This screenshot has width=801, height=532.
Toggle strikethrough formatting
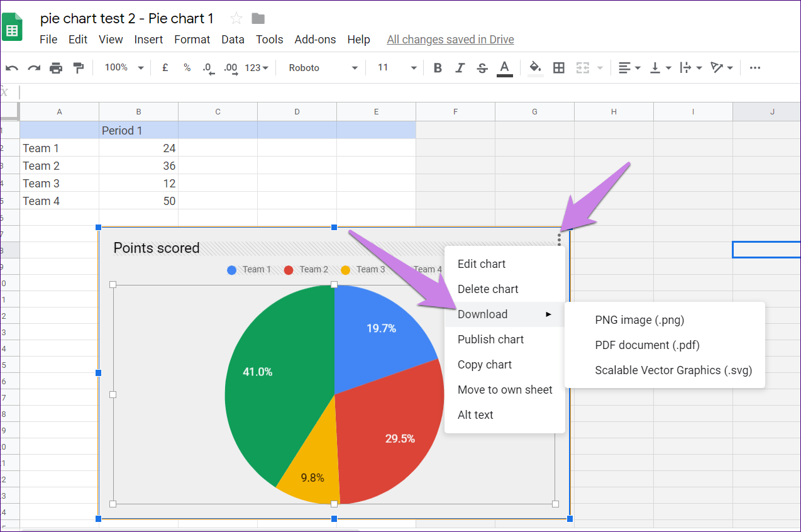(482, 68)
